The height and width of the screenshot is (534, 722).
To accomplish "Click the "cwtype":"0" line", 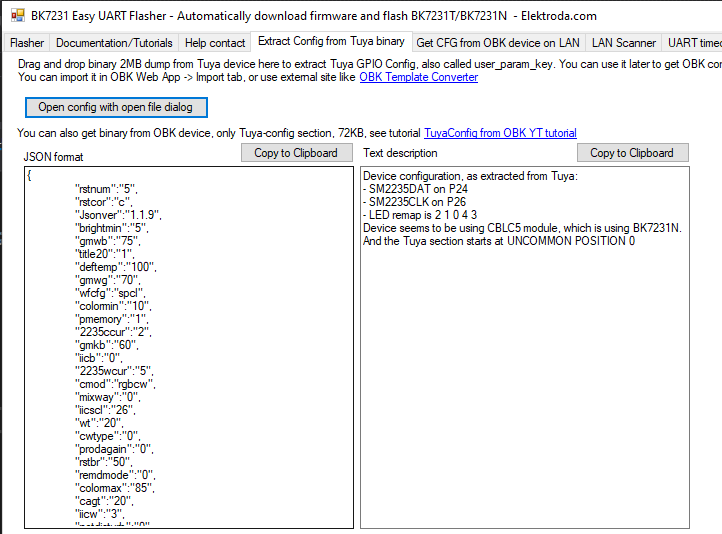I will [x=108, y=436].
